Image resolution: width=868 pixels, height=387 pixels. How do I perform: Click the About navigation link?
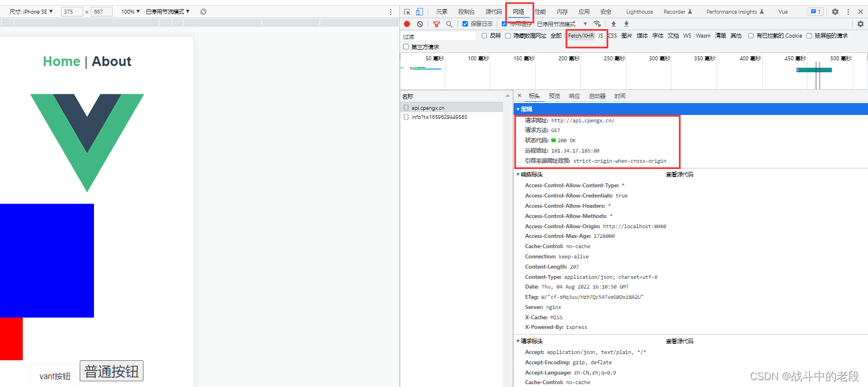pyautogui.click(x=112, y=61)
